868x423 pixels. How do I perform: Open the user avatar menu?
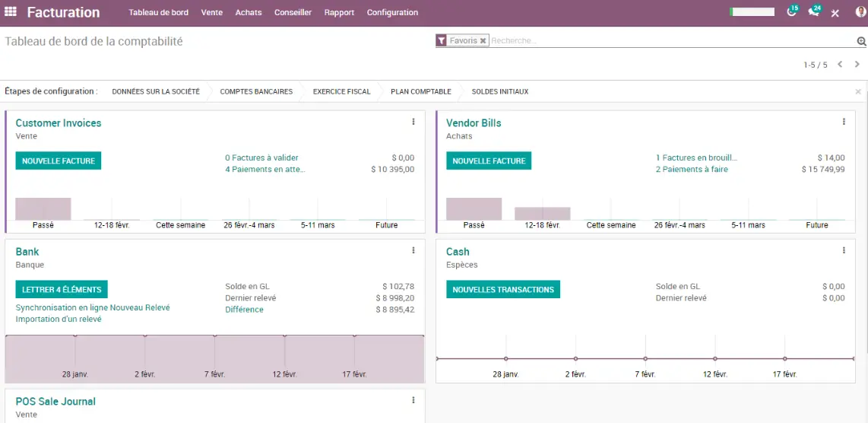[860, 11]
